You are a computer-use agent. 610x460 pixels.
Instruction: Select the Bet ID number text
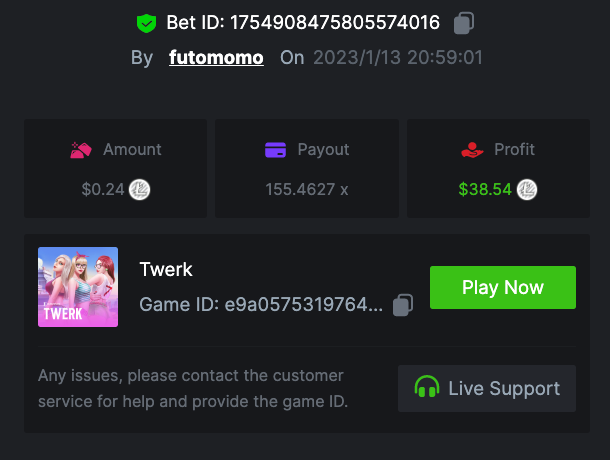336,22
